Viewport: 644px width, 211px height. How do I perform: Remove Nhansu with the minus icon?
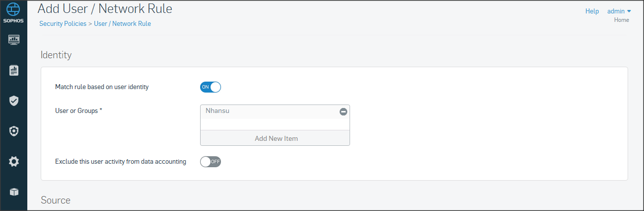(343, 112)
